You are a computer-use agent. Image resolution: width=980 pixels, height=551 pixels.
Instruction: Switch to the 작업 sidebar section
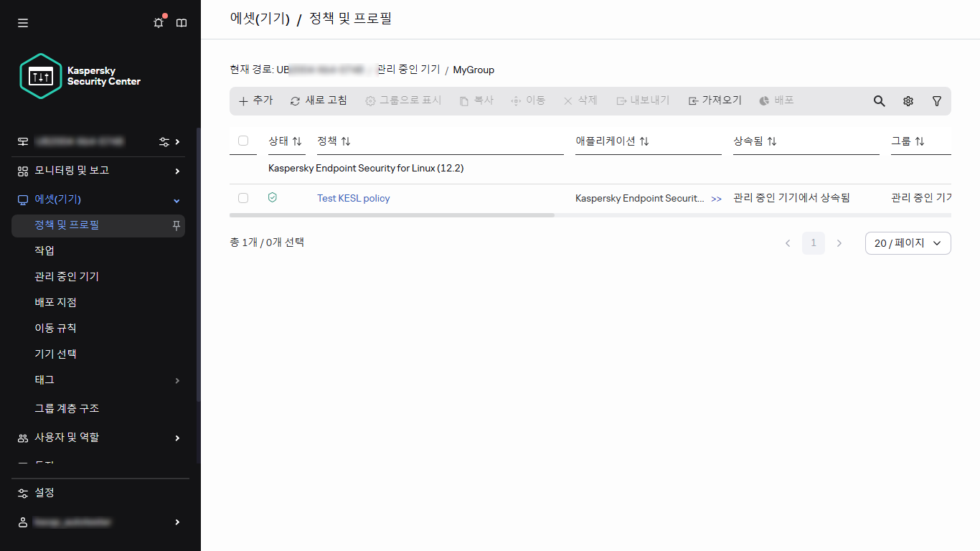(44, 250)
